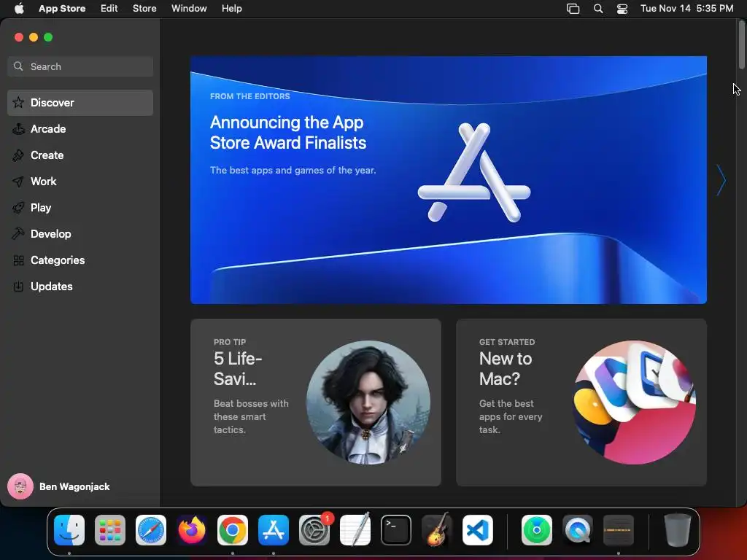The image size is (747, 560).
Task: Open Updates download icon in sidebar
Action: click(x=18, y=286)
